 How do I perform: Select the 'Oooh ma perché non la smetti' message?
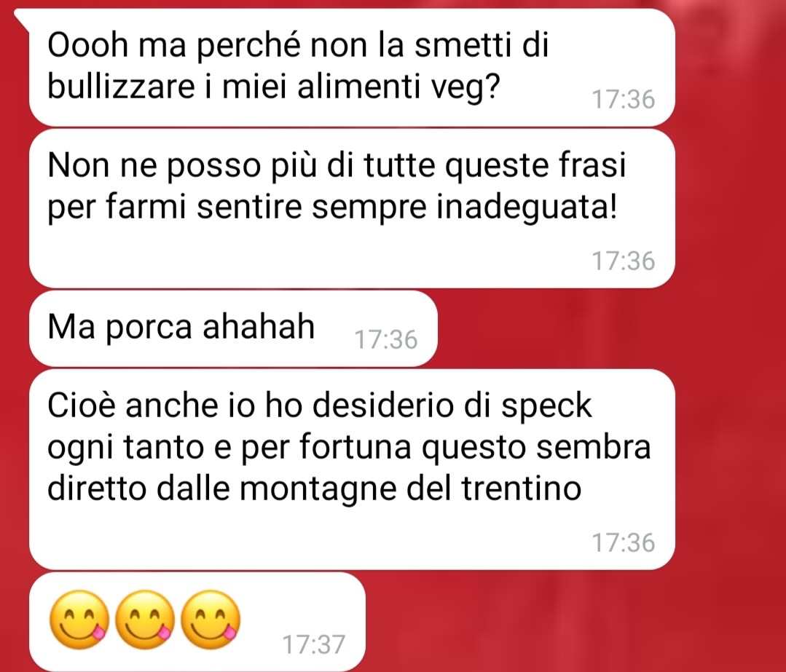pyautogui.click(x=352, y=67)
